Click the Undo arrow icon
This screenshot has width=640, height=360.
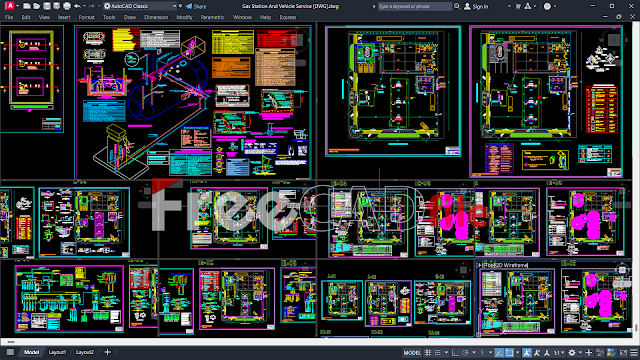[77, 6]
